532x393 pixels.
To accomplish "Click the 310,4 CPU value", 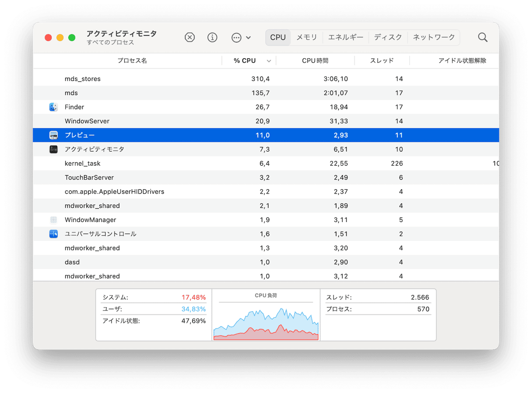I will pos(261,79).
